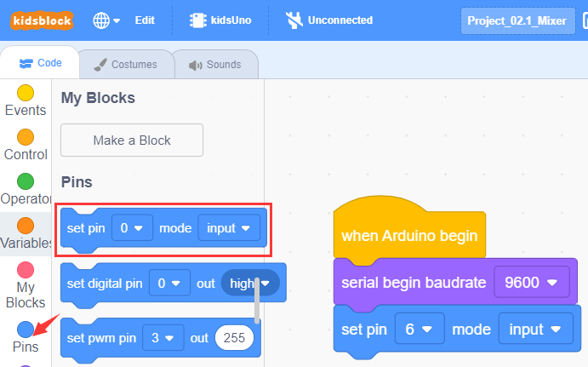Click the Make a Block button
Viewport: 588px width, 367px height.
click(x=132, y=140)
